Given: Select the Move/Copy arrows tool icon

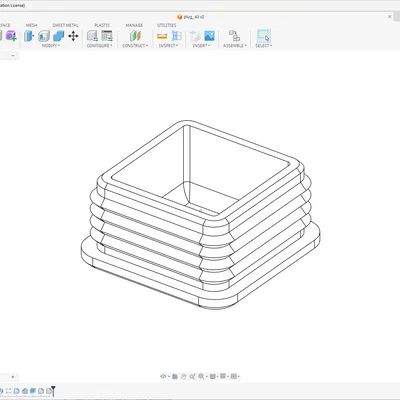Looking at the screenshot, I should 73,36.
